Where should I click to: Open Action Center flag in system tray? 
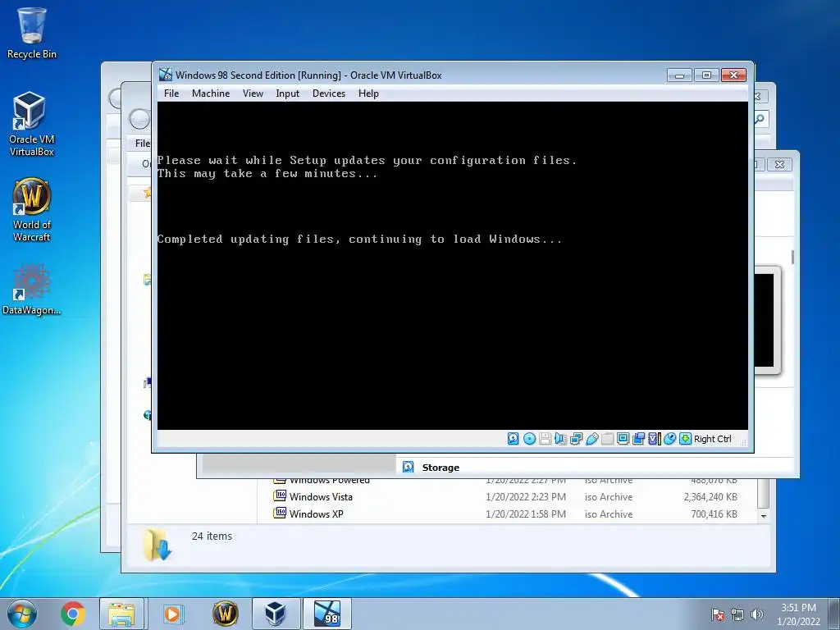point(718,614)
